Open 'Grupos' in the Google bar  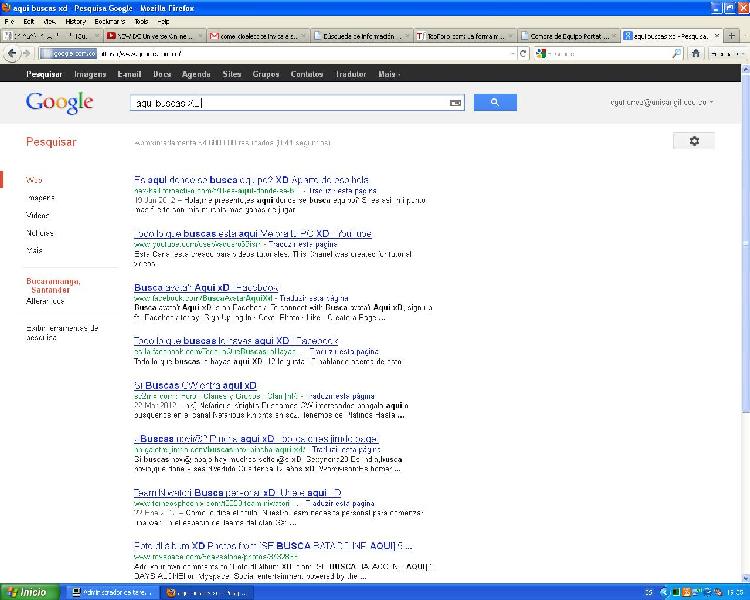[265, 74]
